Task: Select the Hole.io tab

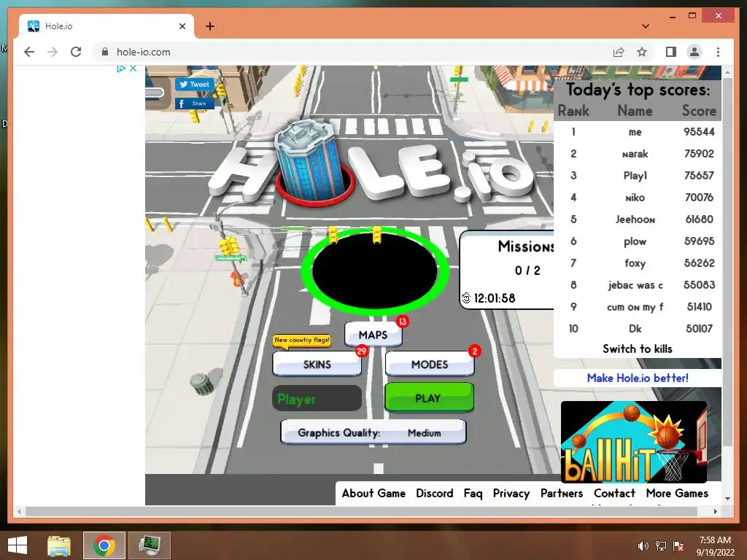Action: click(107, 26)
